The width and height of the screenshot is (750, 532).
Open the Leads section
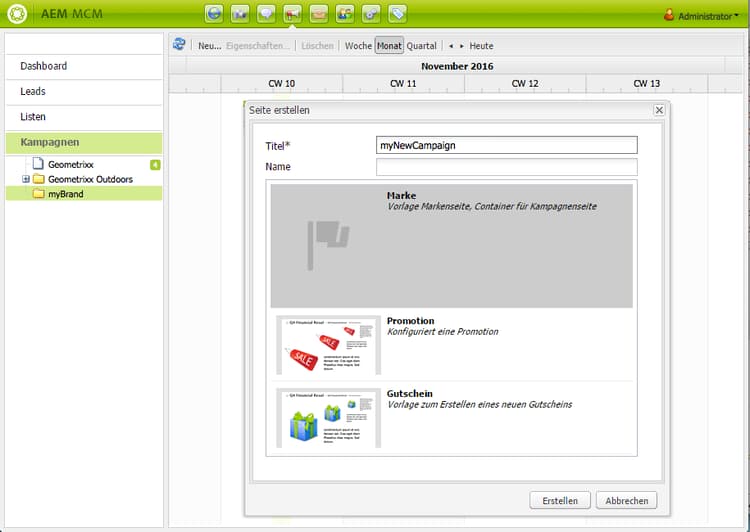pyautogui.click(x=84, y=91)
